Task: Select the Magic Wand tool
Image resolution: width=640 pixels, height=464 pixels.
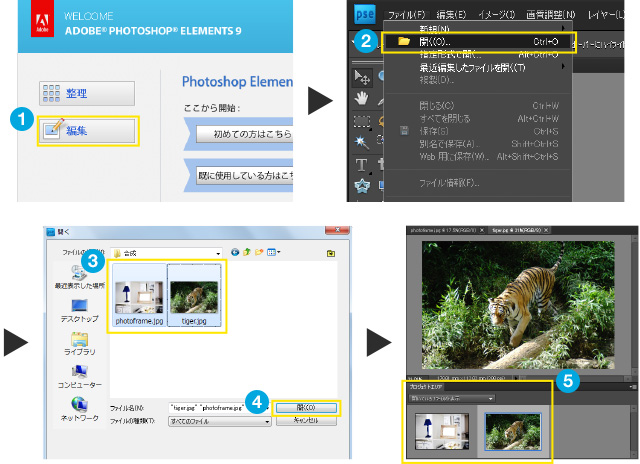Action: pyautogui.click(x=362, y=142)
